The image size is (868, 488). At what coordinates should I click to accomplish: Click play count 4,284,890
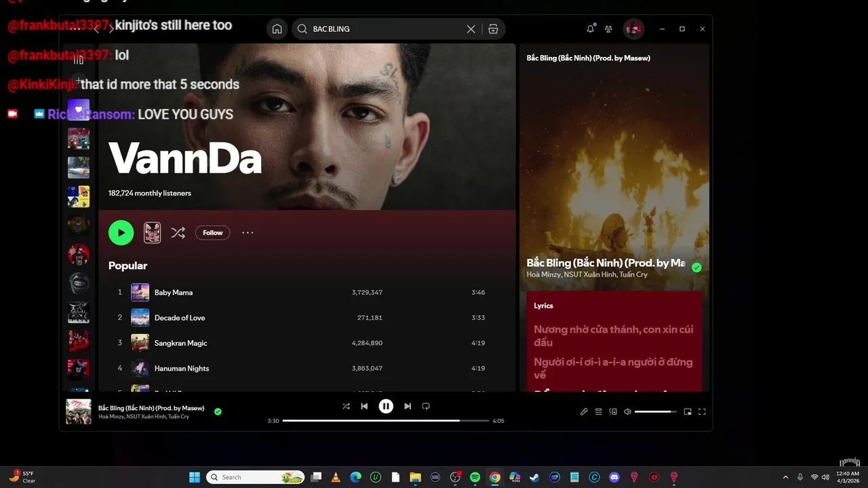[367, 343]
